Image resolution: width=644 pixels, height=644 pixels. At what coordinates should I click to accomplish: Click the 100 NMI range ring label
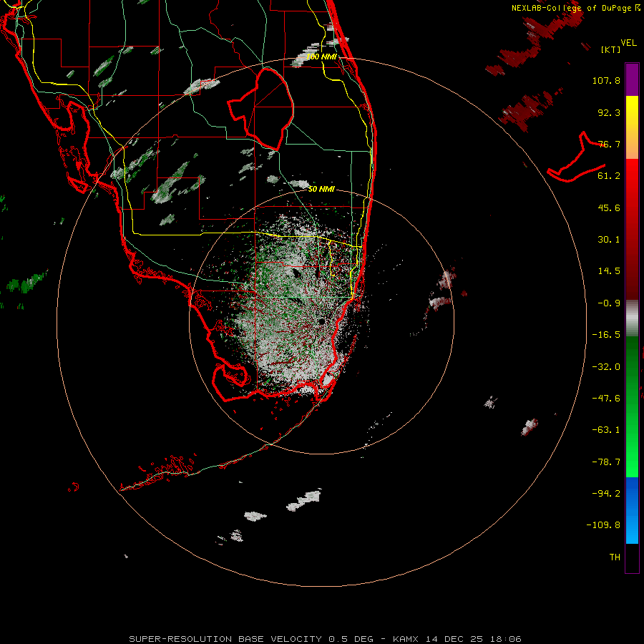pyautogui.click(x=321, y=57)
